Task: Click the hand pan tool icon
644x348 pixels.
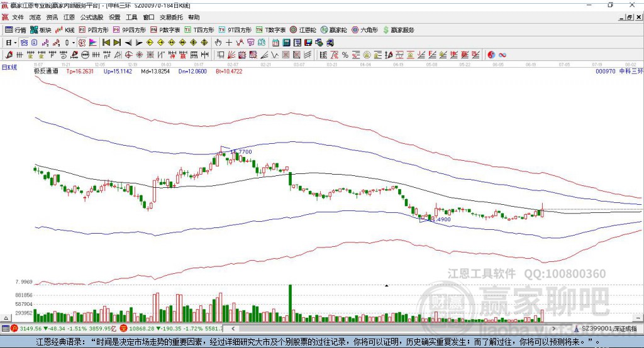Action: point(218,42)
